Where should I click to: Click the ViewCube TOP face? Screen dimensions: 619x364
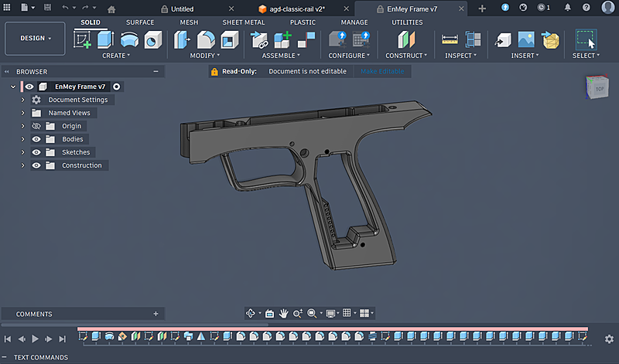coord(599,89)
